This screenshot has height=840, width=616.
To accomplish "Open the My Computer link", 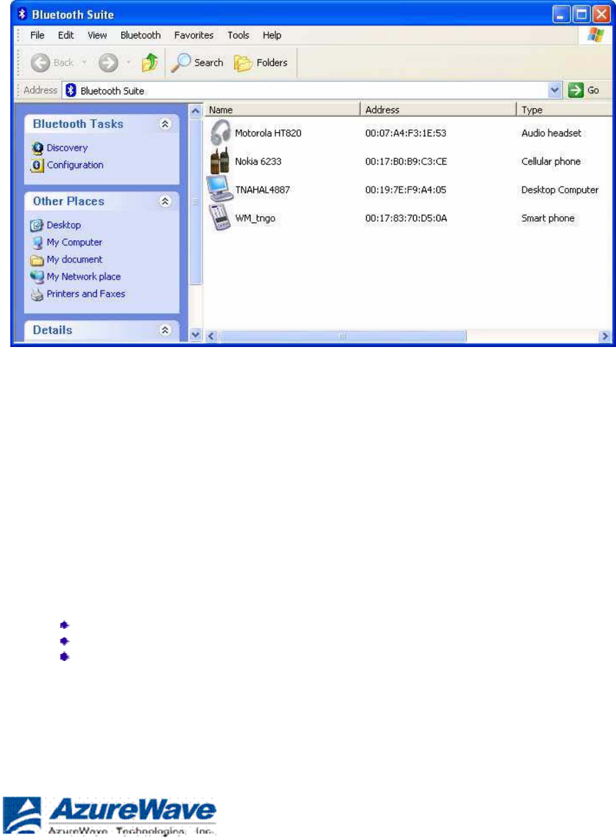I will (74, 242).
